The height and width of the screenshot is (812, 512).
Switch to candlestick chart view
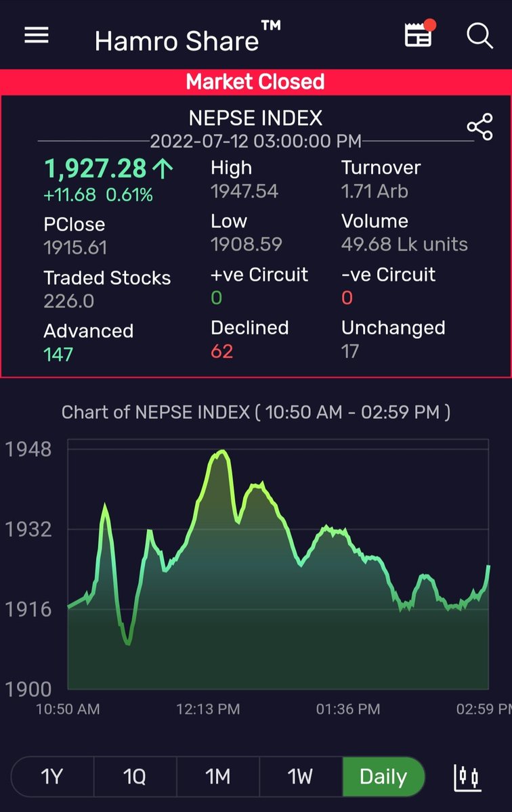(467, 777)
